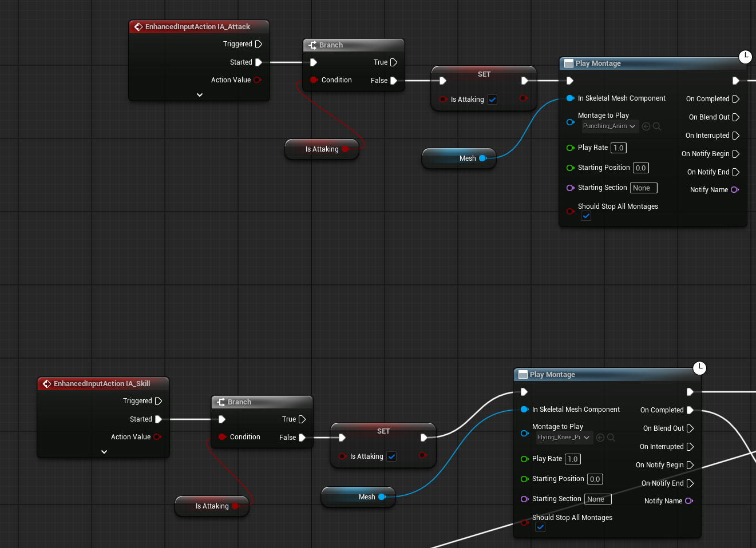Click Started exec pin on IA_Skill node
Image resolution: width=756 pixels, height=548 pixels.
pyautogui.click(x=159, y=419)
